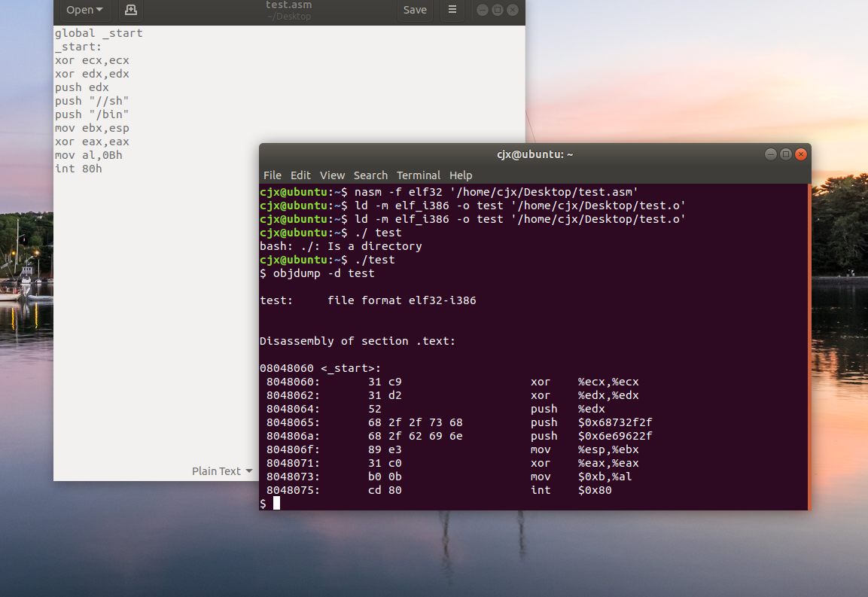The height and width of the screenshot is (597, 868).
Task: Close the gedit text editor window
Action: pos(513,10)
